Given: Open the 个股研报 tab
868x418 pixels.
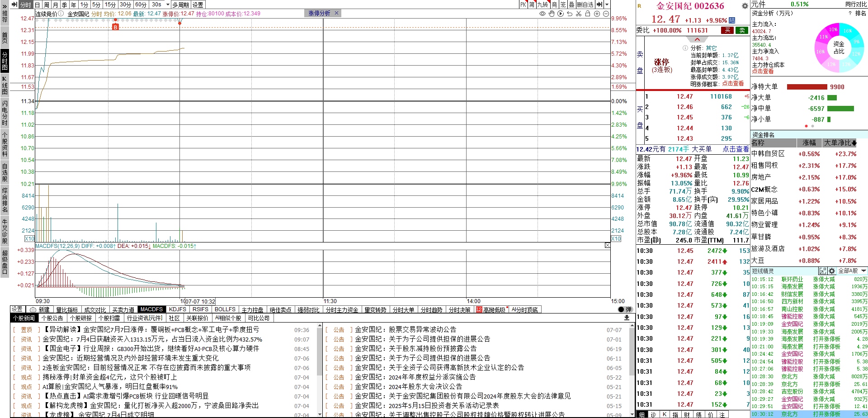Looking at the screenshot, I should [x=81, y=318].
